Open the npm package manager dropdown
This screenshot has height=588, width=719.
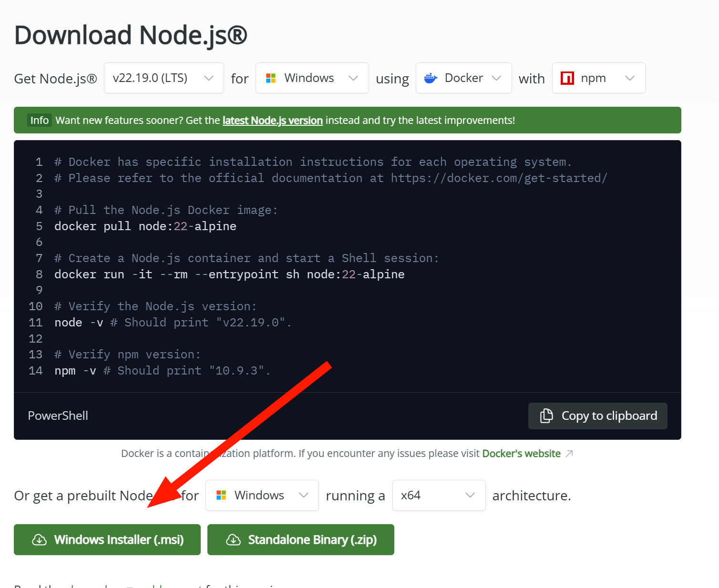coord(598,78)
